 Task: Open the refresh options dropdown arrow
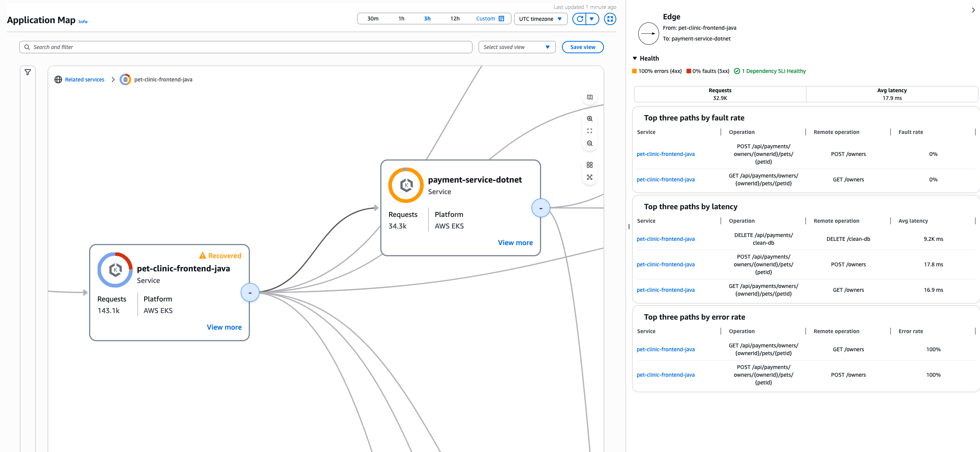point(591,19)
